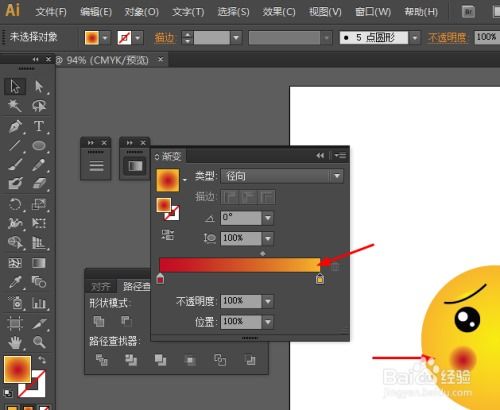Select the Zoom tool
Viewport: 500px width, 410px height.
(39, 342)
